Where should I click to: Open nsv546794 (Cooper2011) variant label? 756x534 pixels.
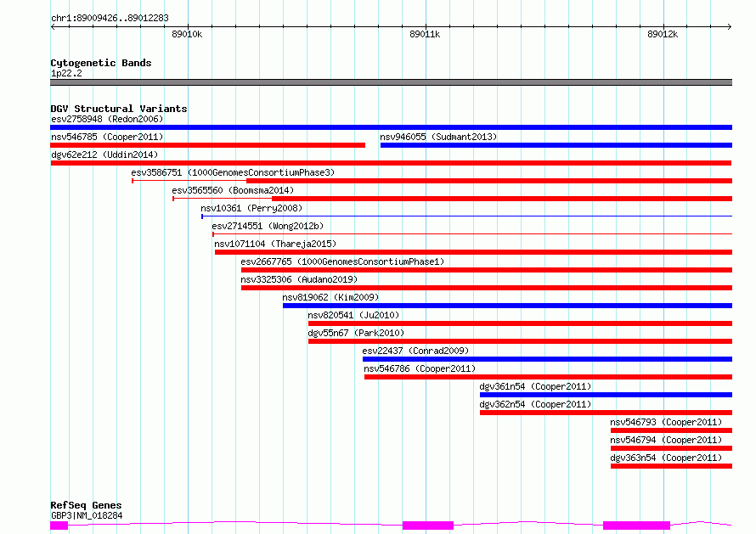tap(666, 440)
